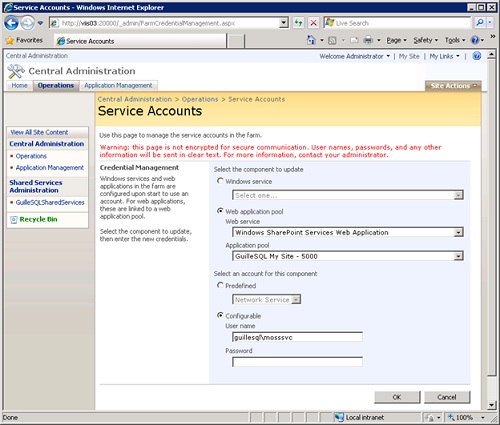Viewport: 500px width, 425px height.
Task: Open Shared Services Administration sidebar link
Action: [x=36, y=186]
